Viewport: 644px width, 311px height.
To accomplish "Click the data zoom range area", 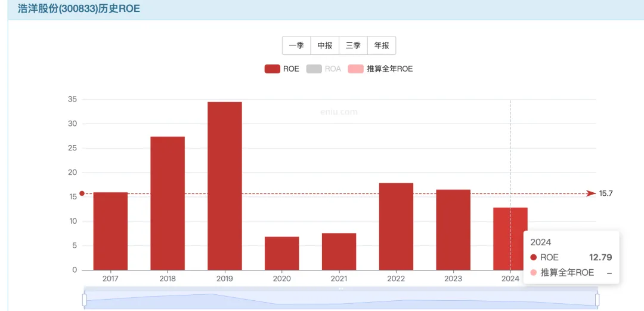I will [340, 300].
